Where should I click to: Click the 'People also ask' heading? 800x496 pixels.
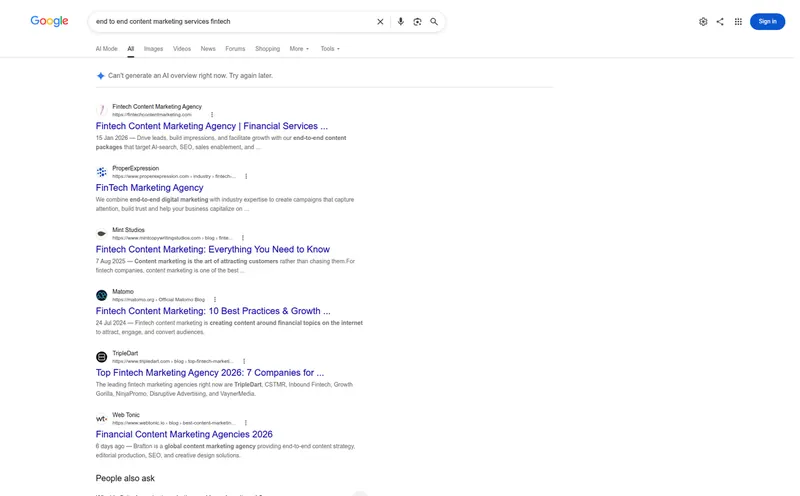pos(125,479)
